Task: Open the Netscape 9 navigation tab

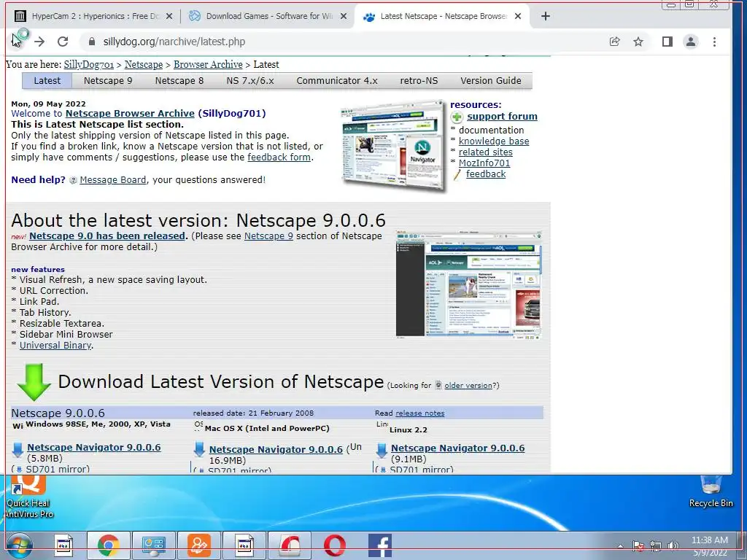Action: click(108, 80)
